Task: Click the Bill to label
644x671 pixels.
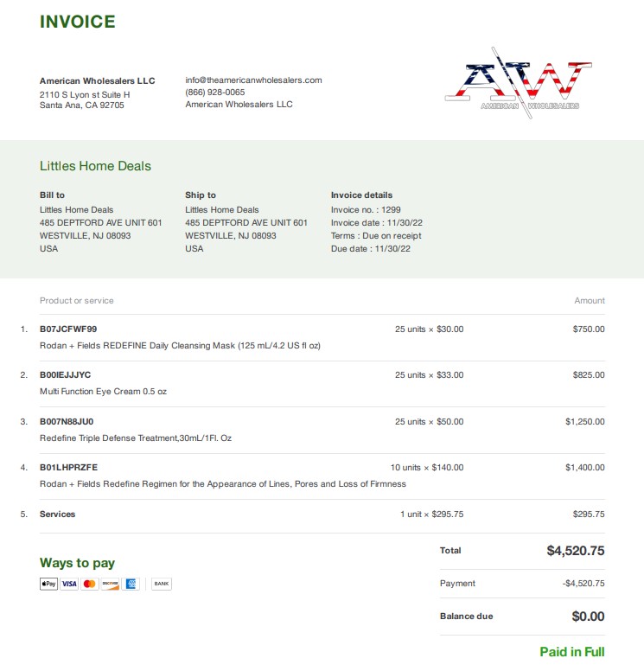Action: 52,195
